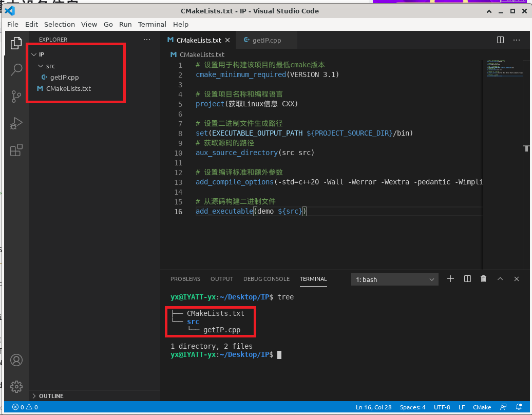532x415 pixels.
Task: Open the Go menu
Action: tap(108, 25)
